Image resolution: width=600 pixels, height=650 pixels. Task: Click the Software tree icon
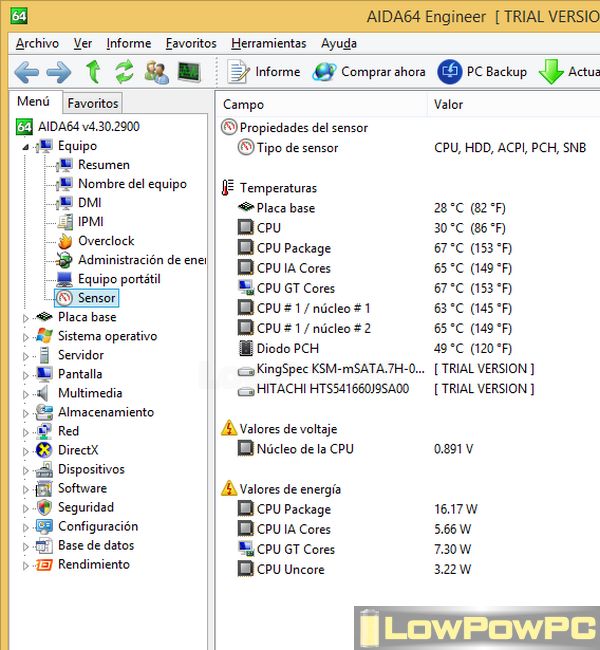[44, 488]
